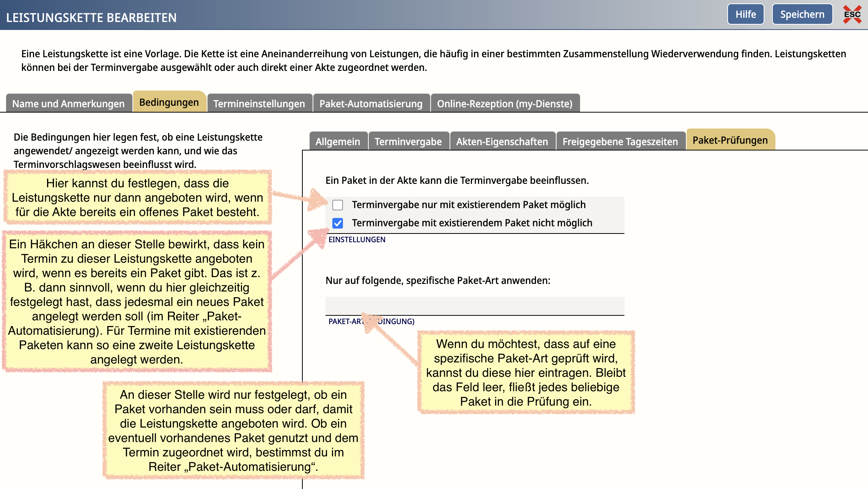This screenshot has width=868, height=489.
Task: Select the Paket-Prüfungen sub-tab
Action: 730,140
